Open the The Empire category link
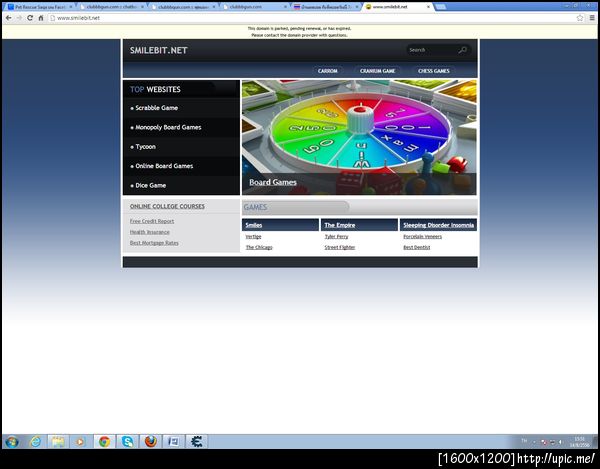The image size is (600, 469). [x=340, y=225]
